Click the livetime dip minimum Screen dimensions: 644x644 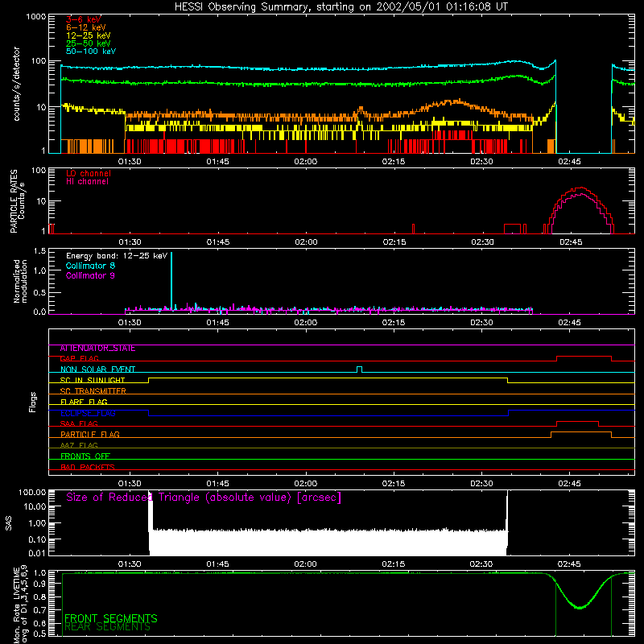pos(580,608)
